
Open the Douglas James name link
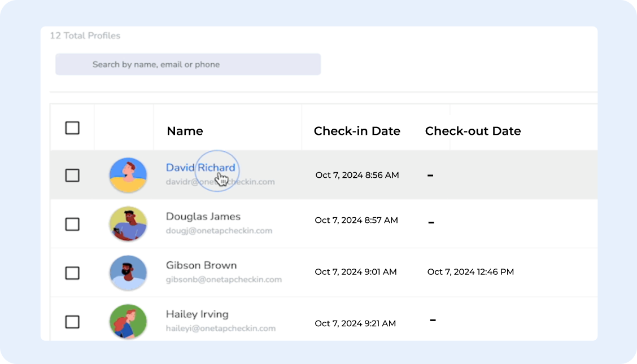(203, 217)
